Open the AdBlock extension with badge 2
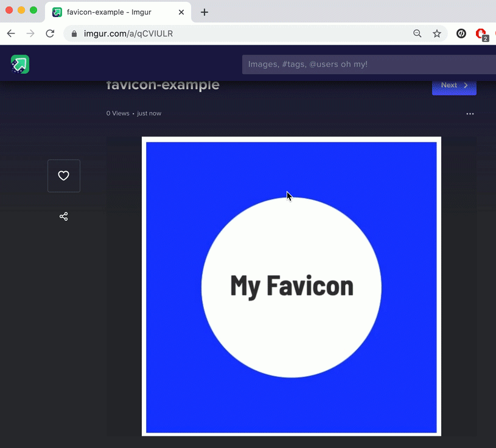The image size is (496, 448). click(481, 34)
